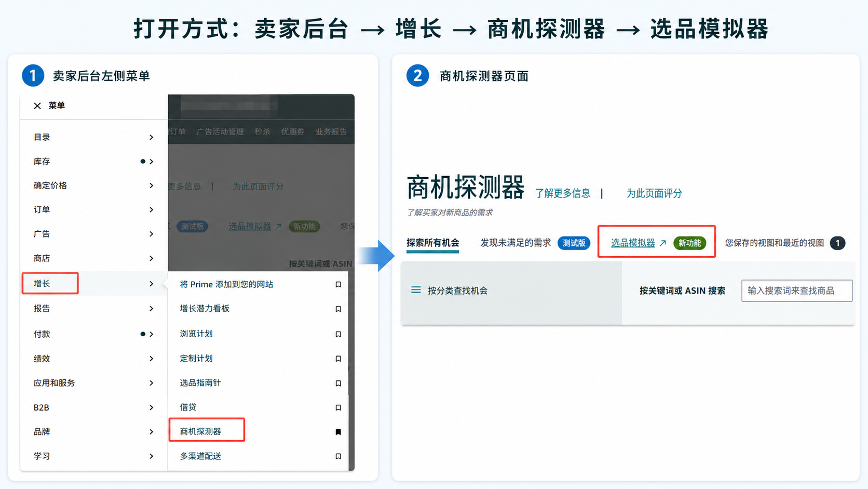This screenshot has height=489, width=868.
Task: Click 优惠券 in dimmed top bar
Action: [293, 131]
